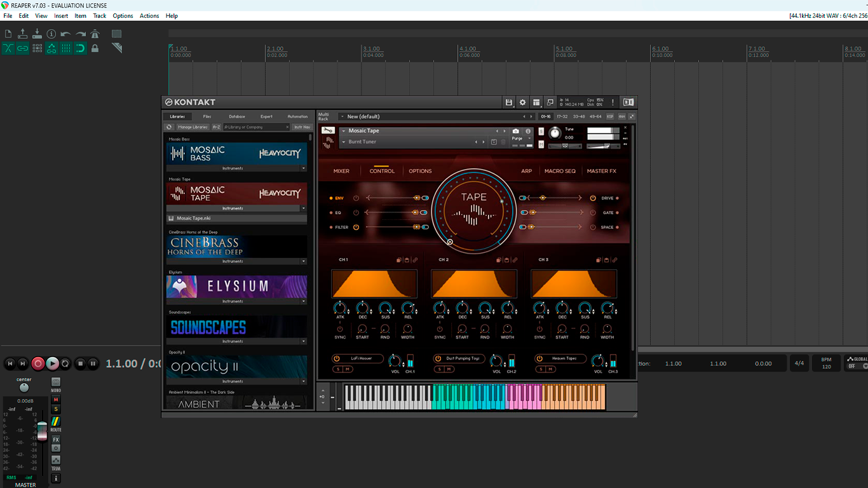
Task: Click the Open Project upload-arrow icon
Action: tap(23, 34)
